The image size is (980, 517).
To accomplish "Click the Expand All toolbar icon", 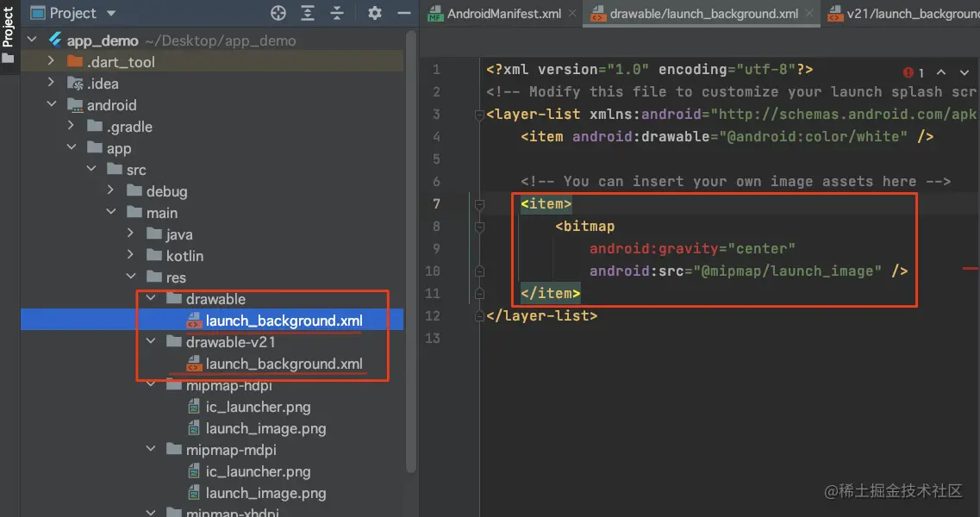I will [308, 13].
